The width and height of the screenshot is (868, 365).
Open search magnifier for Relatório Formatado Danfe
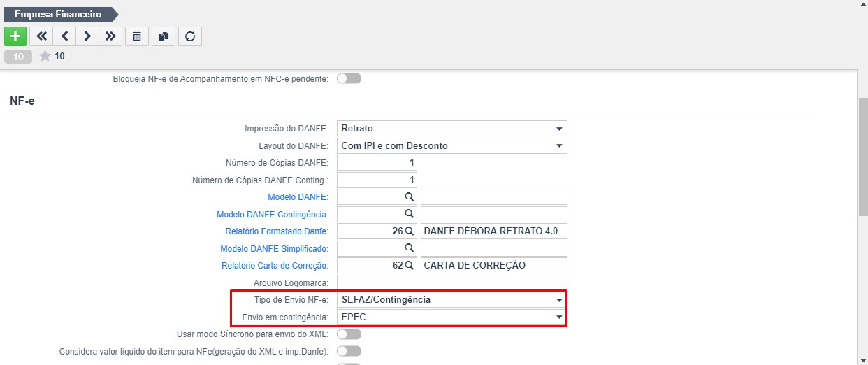[410, 231]
